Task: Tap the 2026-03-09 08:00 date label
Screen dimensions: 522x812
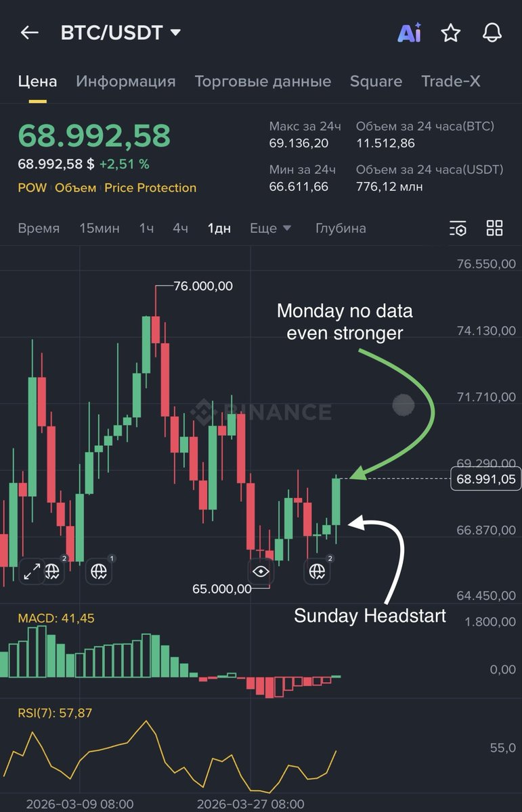Action: tap(80, 804)
